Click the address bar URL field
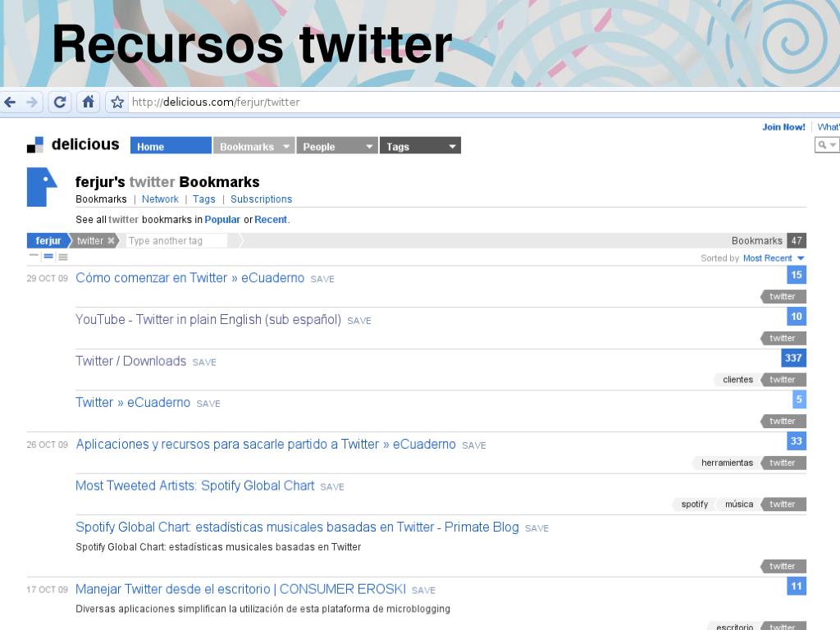 tap(482, 102)
